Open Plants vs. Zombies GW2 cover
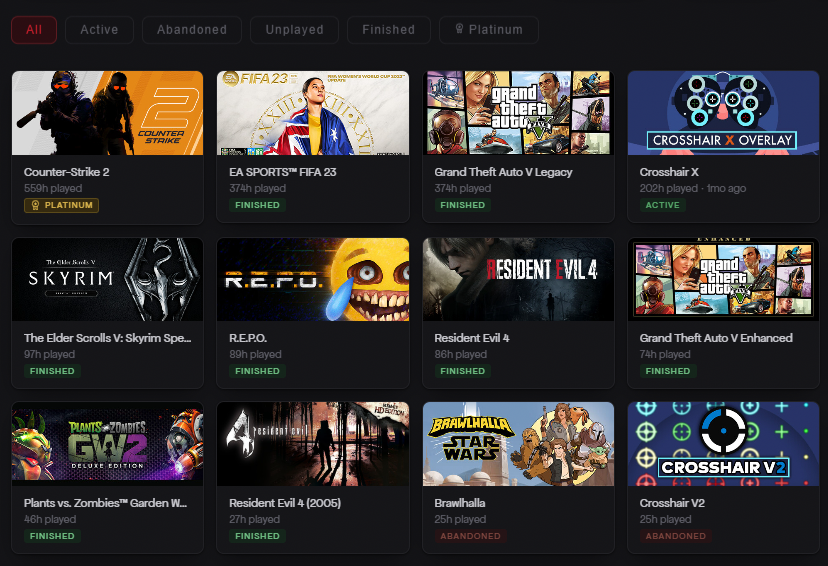 click(x=108, y=444)
